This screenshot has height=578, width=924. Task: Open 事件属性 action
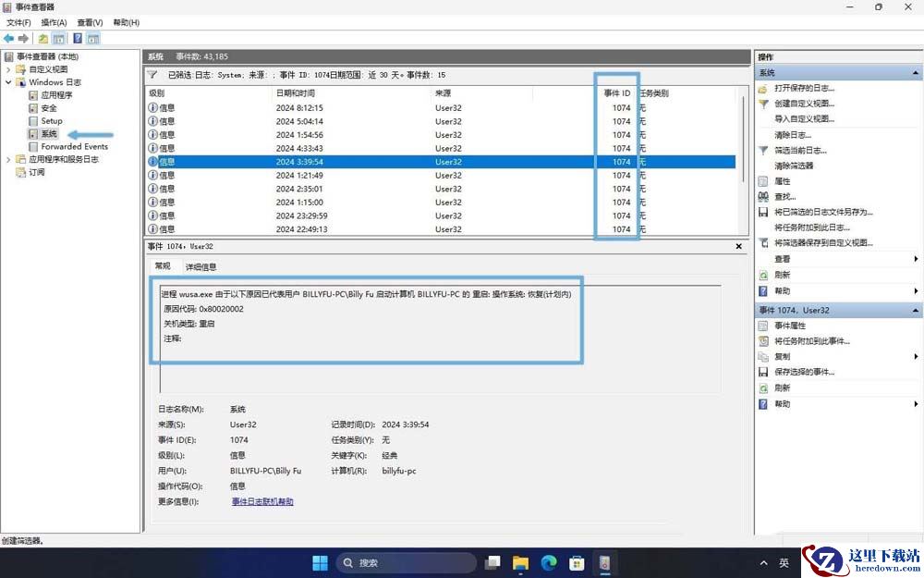tap(790, 326)
